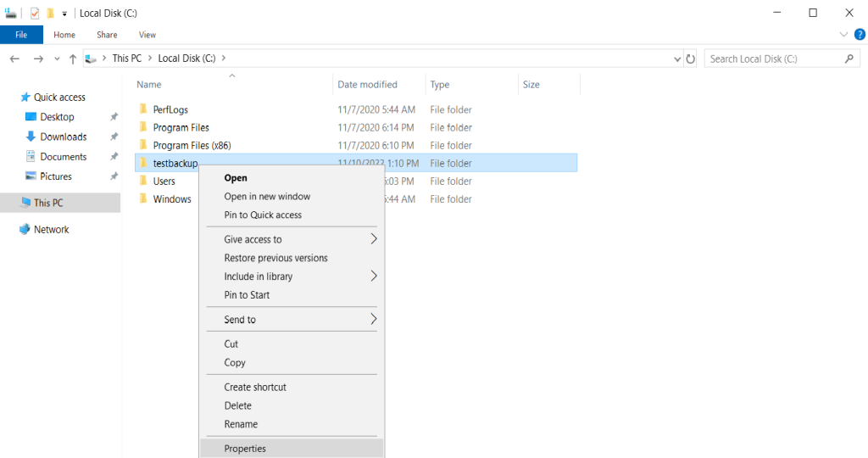
Task: Click the Back navigation arrow
Action: (x=15, y=59)
